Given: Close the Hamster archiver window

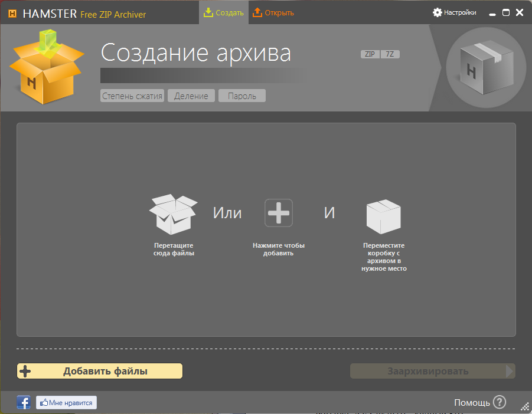Looking at the screenshot, I should click(520, 12).
